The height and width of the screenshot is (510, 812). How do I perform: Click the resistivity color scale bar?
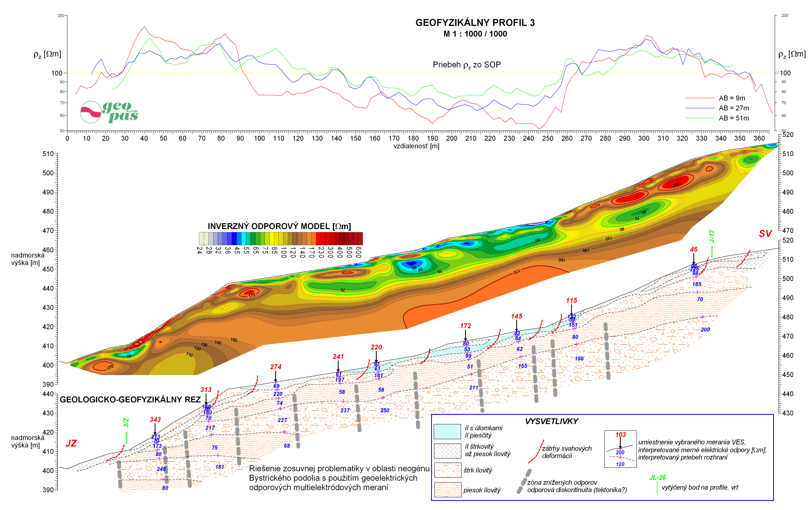point(281,238)
